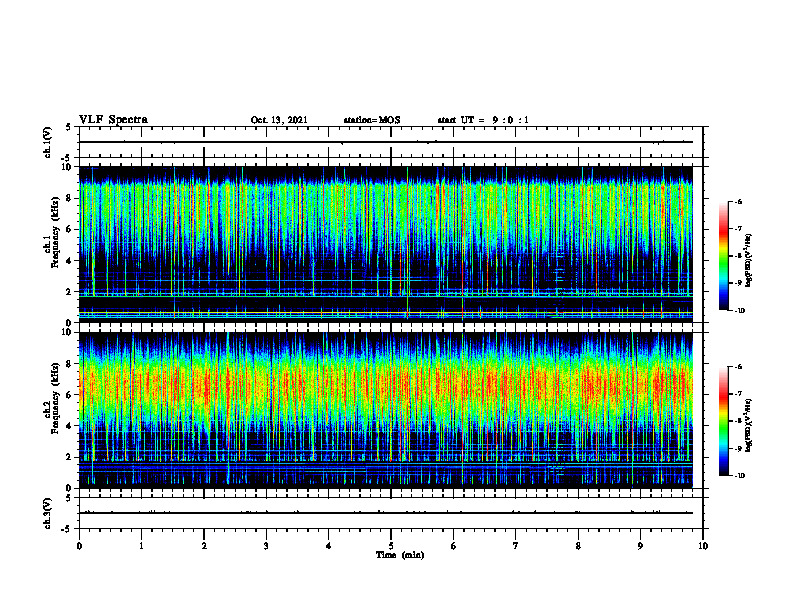Click time axis tick label "1"
This screenshot has width=792, height=612.
[141, 546]
